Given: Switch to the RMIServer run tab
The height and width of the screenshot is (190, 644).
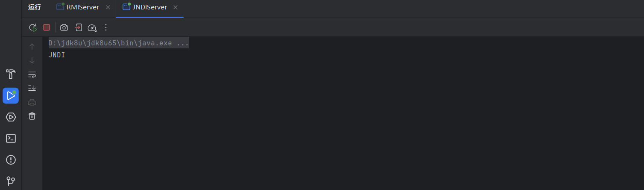Looking at the screenshot, I should tap(78, 7).
